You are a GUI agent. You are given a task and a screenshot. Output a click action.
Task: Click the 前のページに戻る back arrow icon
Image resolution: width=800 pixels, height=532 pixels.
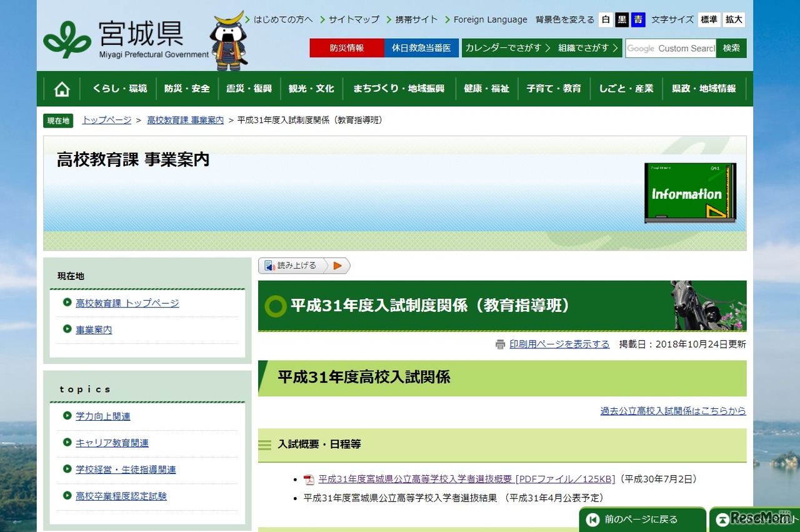pos(592,519)
